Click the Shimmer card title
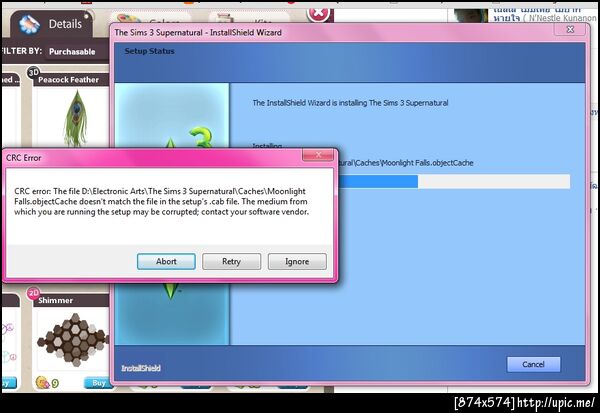This screenshot has width=600, height=413. (x=55, y=300)
